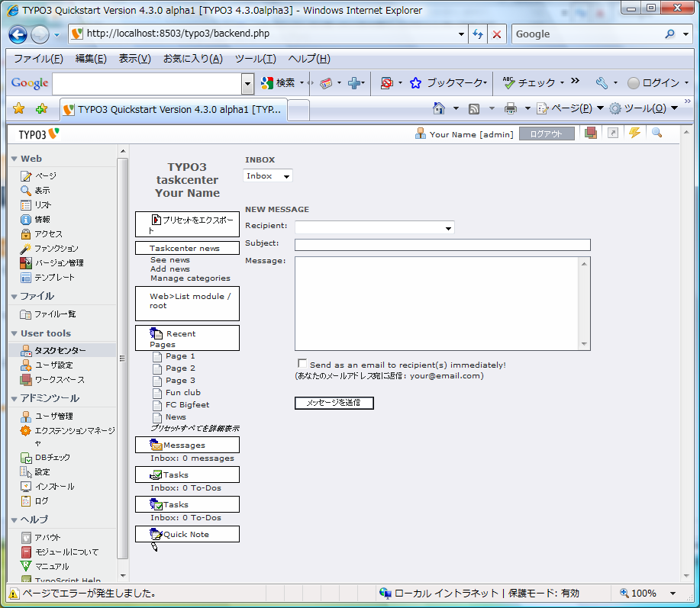The image size is (700, 608).
Task: Open the DBチェック module icon
Action: pos(26,458)
